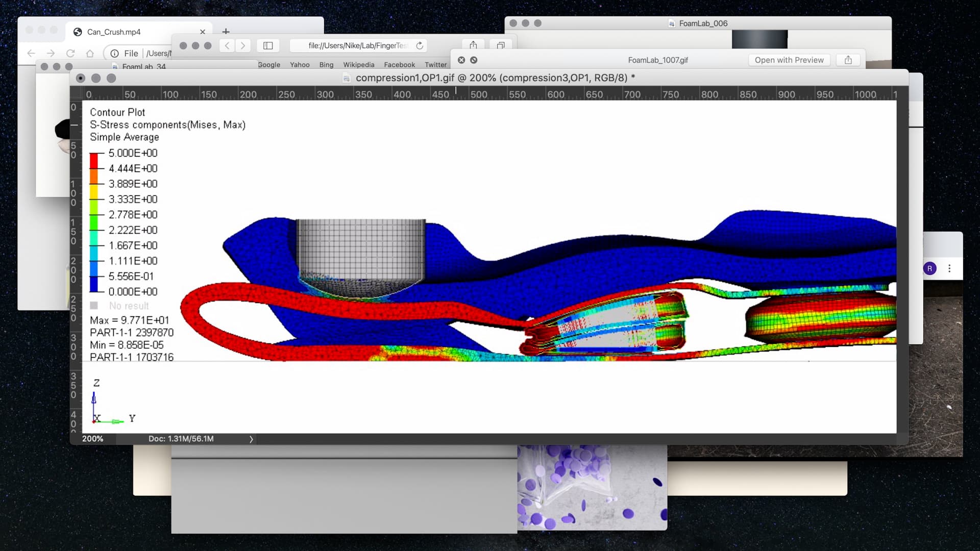Open the Facebook favorites link
Image resolution: width=980 pixels, height=551 pixels.
tap(399, 65)
